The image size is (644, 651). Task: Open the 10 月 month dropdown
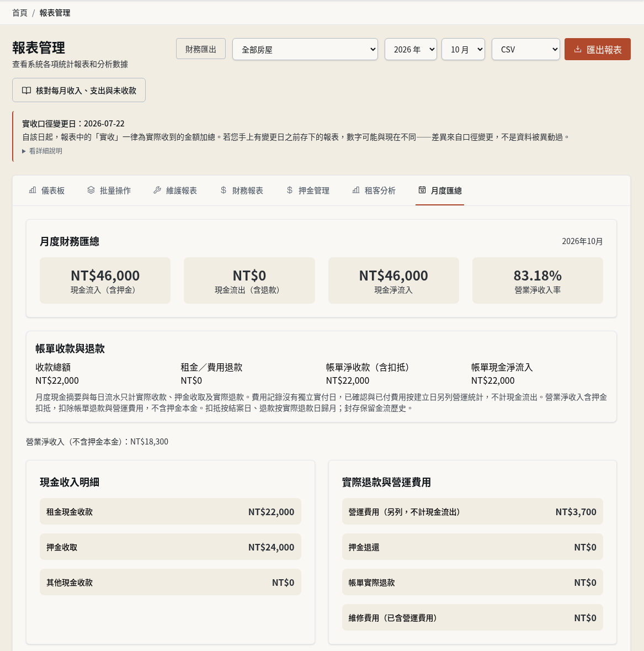463,49
